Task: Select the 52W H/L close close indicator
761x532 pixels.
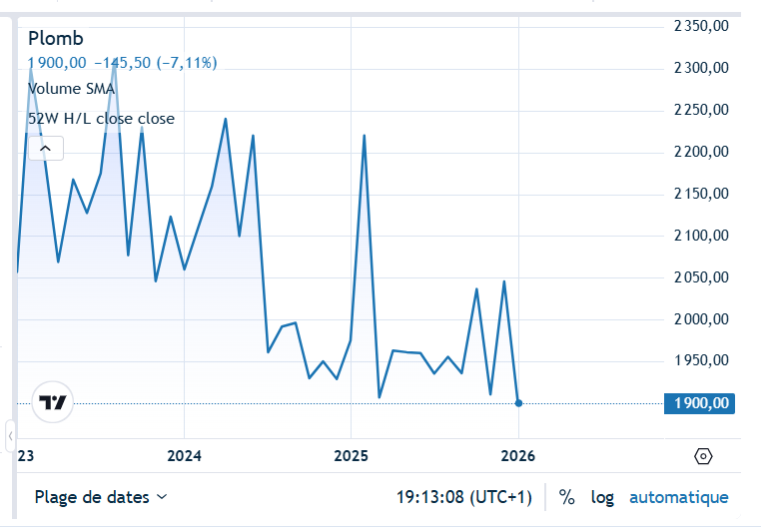Action: click(101, 119)
